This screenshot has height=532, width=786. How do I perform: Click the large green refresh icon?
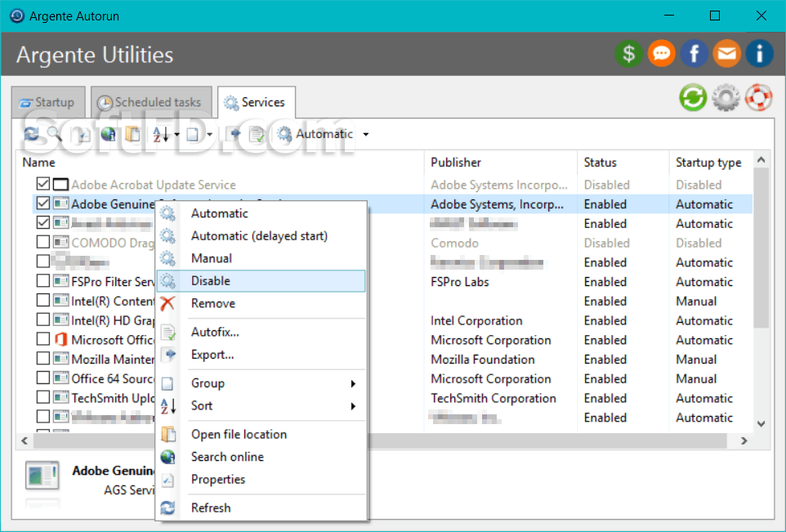coord(693,97)
